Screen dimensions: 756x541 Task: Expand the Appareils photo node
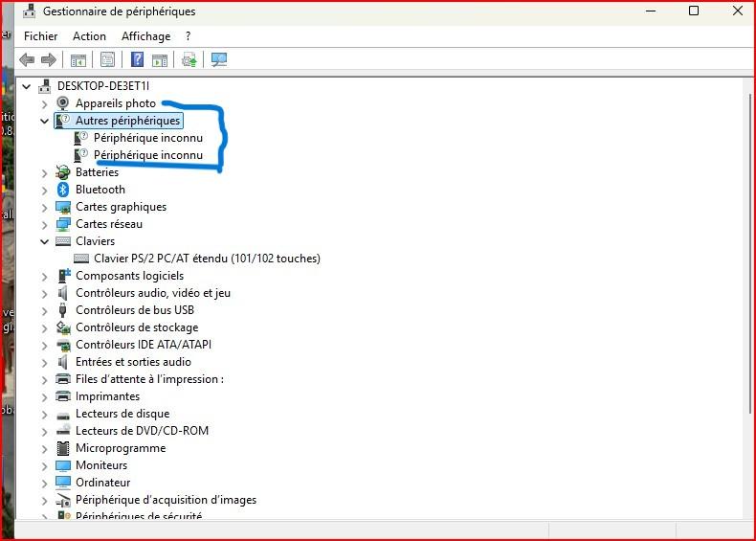pyautogui.click(x=44, y=103)
